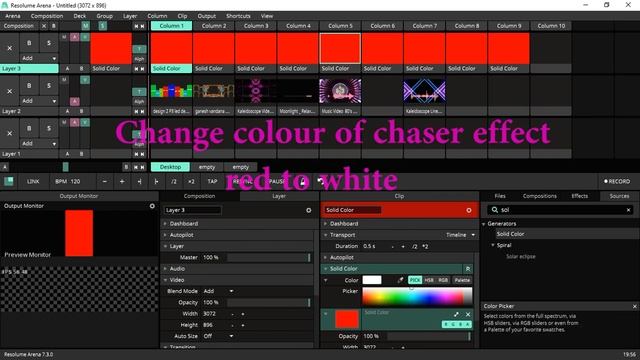Double the BPM with x2 button
640x360 pixels.
[x=191, y=181]
